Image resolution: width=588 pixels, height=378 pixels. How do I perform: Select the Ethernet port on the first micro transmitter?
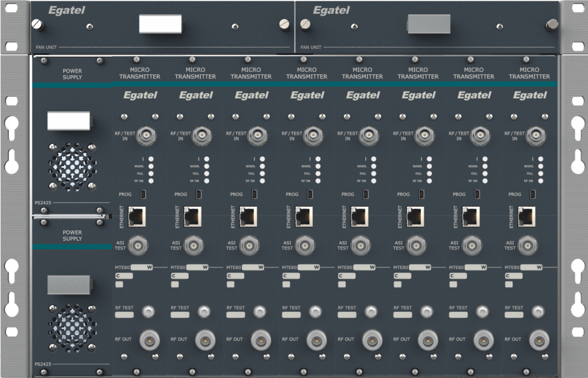coord(137,217)
